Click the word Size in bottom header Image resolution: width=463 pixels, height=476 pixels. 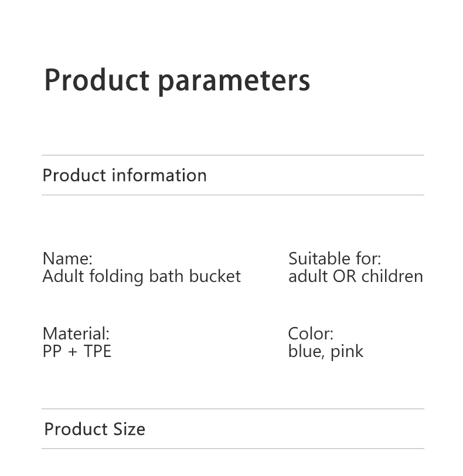click(x=130, y=429)
